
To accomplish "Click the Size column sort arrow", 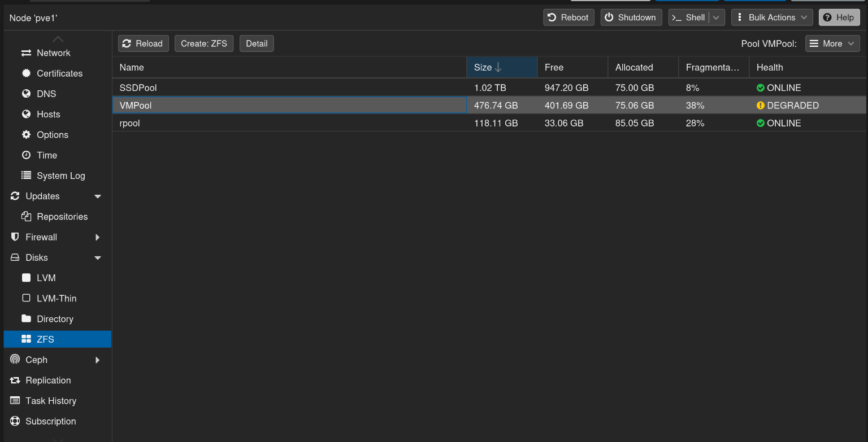I will [x=498, y=67].
